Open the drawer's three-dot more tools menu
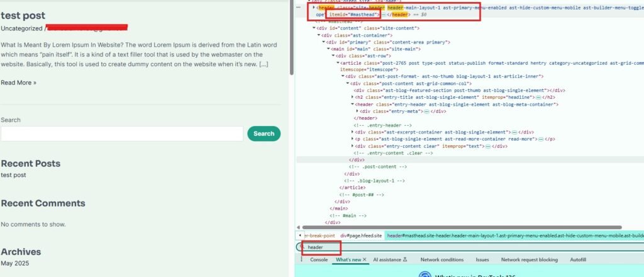Screen dimensions: 644x277 (x=301, y=259)
